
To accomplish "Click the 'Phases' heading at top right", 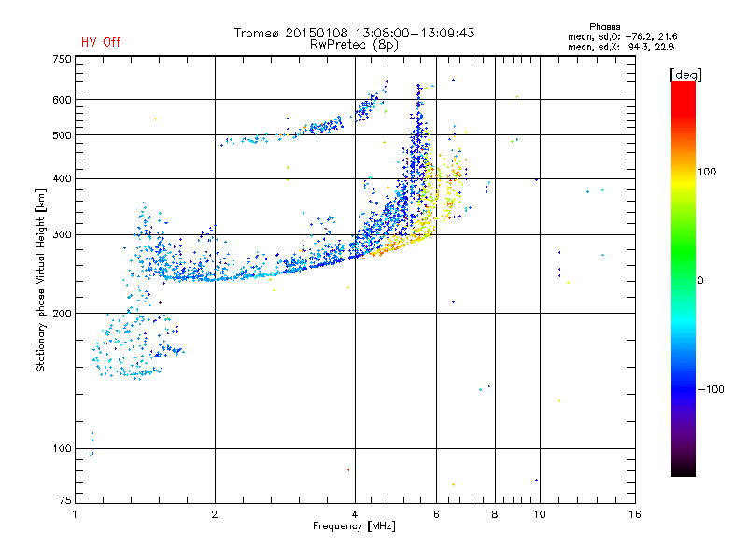I will coord(604,27).
